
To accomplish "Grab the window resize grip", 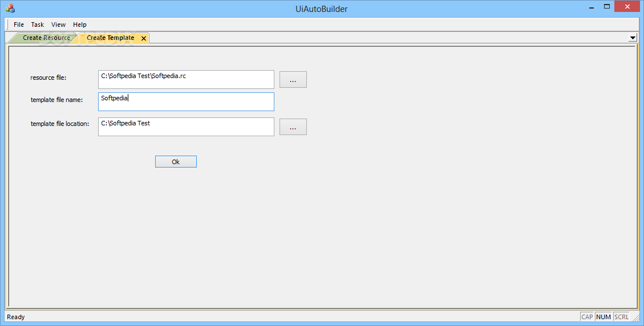I will [x=635, y=317].
